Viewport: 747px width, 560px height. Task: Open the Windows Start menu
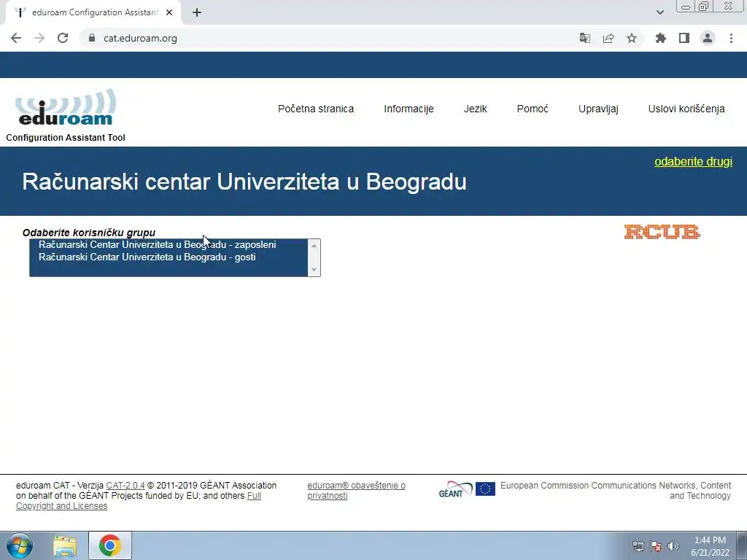coord(20,545)
